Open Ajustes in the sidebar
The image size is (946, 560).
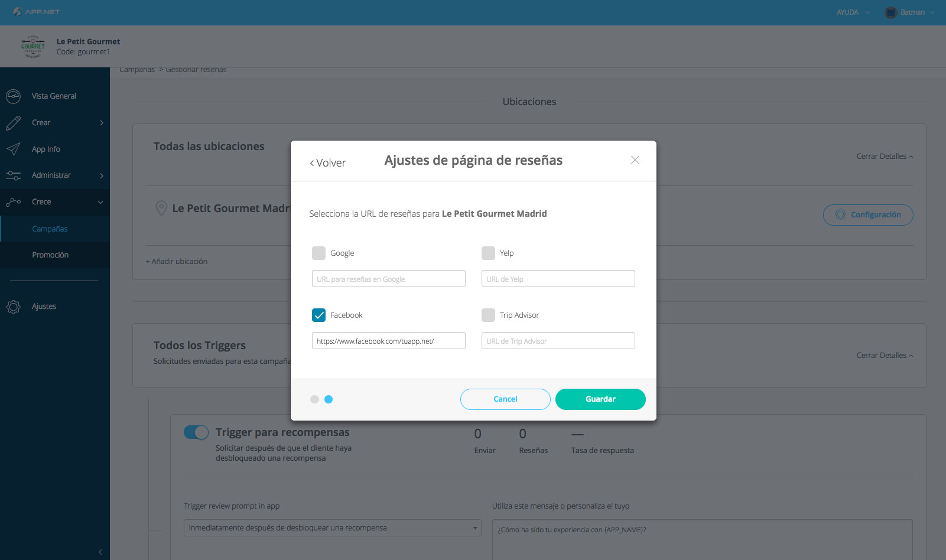[x=44, y=307]
